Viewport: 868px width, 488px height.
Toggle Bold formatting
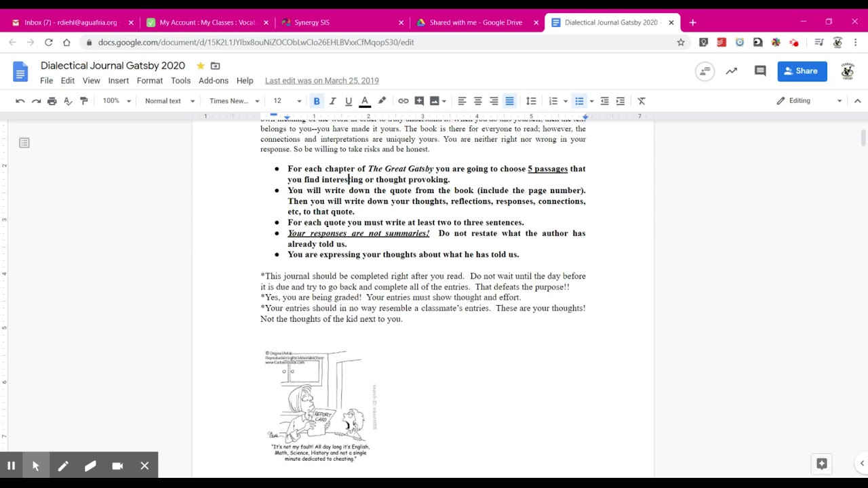coord(317,101)
